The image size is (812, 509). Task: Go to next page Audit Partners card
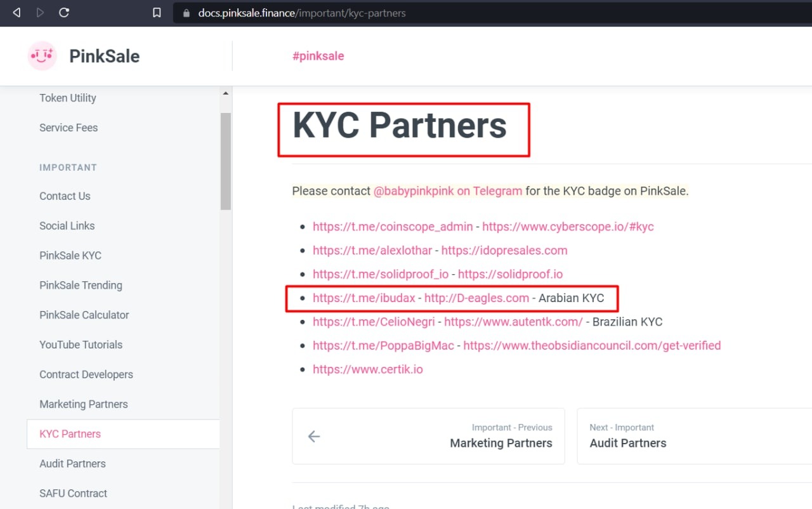pos(694,436)
